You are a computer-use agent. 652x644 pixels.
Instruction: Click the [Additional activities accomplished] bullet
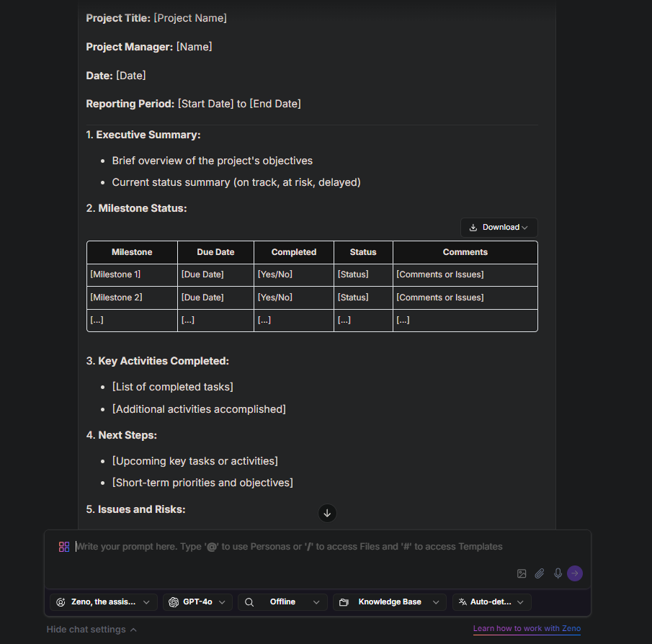[199, 409]
